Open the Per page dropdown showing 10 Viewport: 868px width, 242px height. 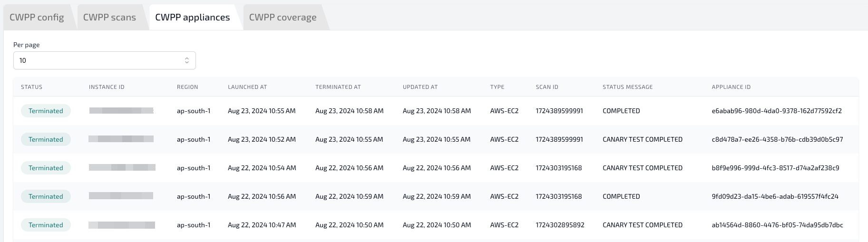(105, 60)
